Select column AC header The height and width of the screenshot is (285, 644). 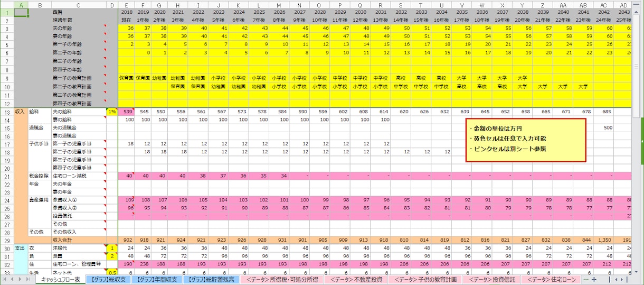click(x=603, y=5)
